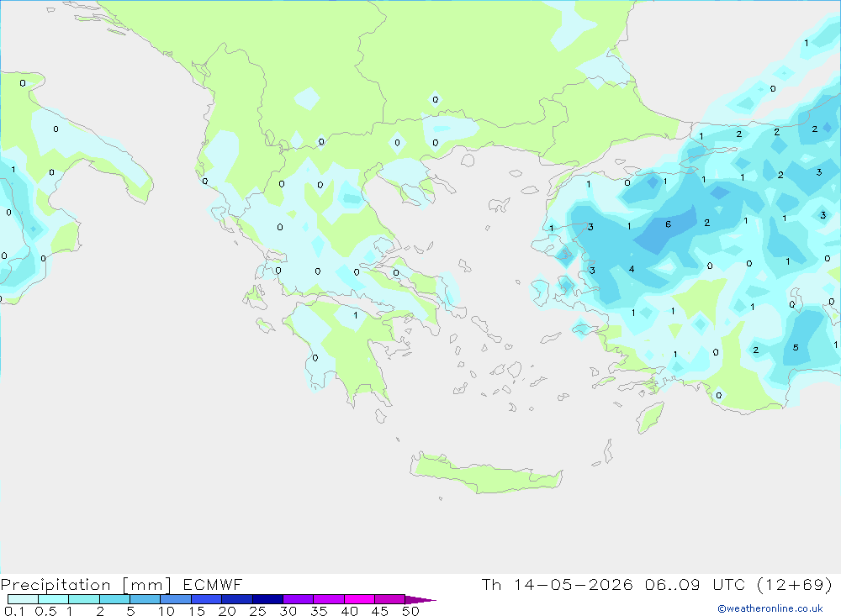Click the '(12+69)' forecast offset text
This screenshot has height=616, width=841.
coord(794,584)
